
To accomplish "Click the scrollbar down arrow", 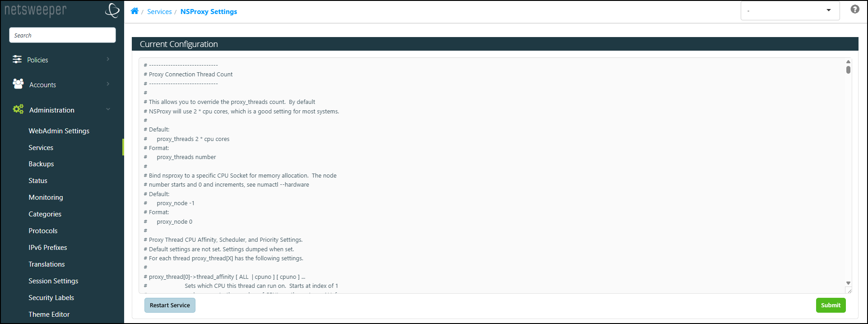I will (848, 283).
